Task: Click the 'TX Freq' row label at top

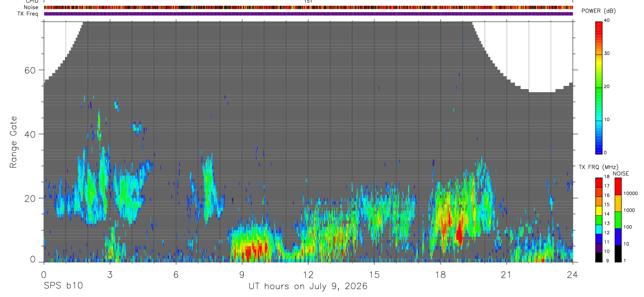Action: tap(28, 14)
